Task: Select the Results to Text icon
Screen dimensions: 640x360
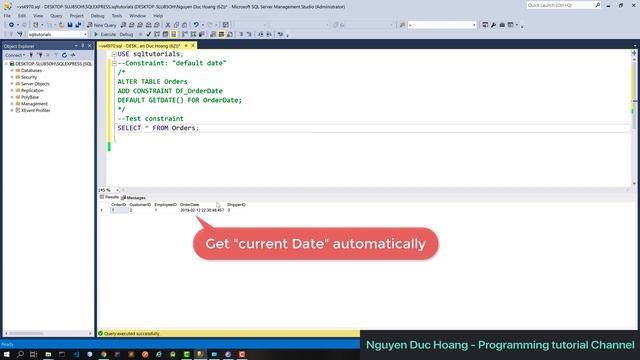Action: (x=213, y=35)
